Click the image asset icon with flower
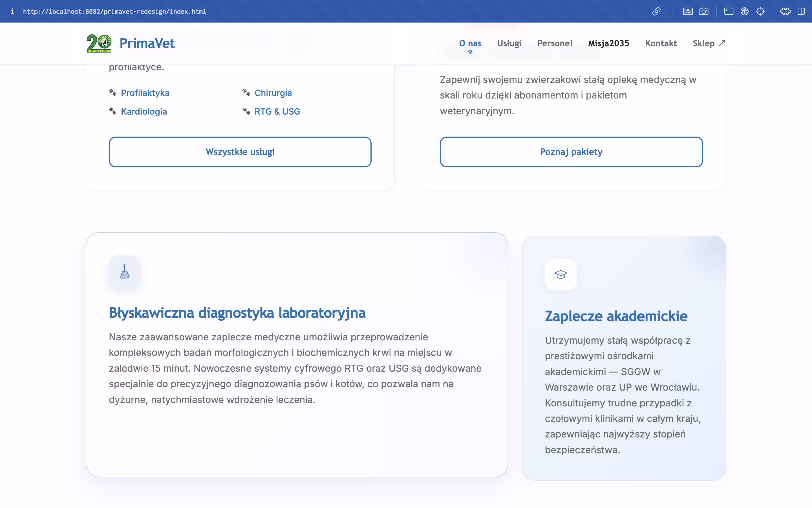The height and width of the screenshot is (508, 812). point(687,11)
